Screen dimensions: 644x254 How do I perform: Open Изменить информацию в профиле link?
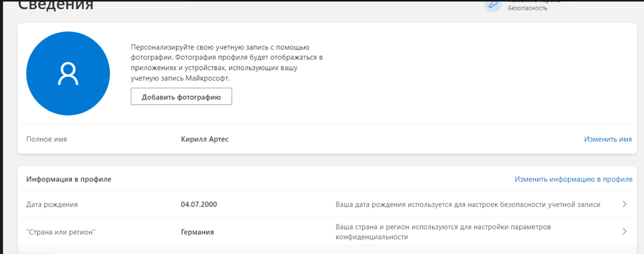coord(573,179)
